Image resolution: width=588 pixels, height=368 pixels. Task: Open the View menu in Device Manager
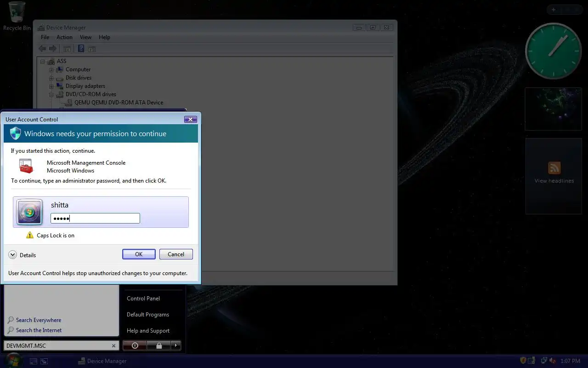tap(85, 37)
